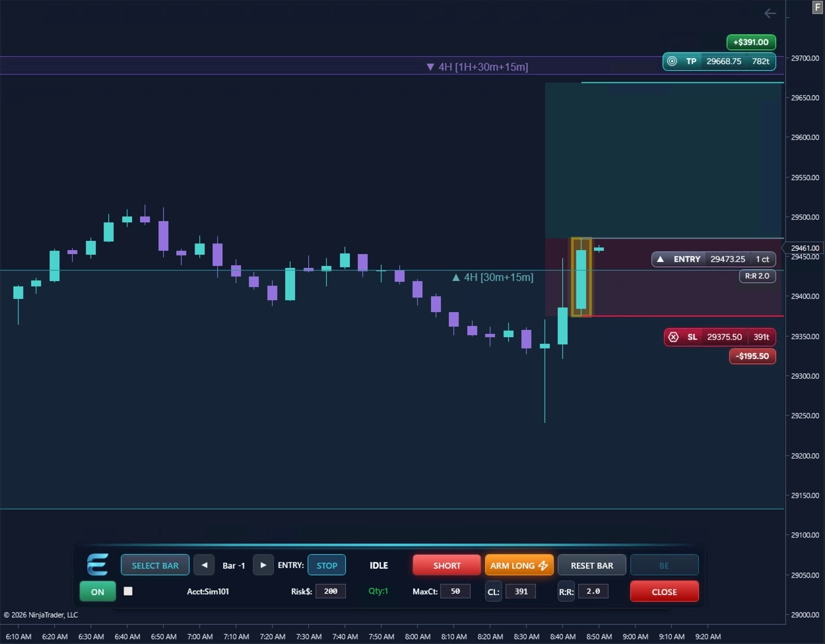
Task: Click the 1 ct contract count on ENTRY
Action: click(x=762, y=259)
